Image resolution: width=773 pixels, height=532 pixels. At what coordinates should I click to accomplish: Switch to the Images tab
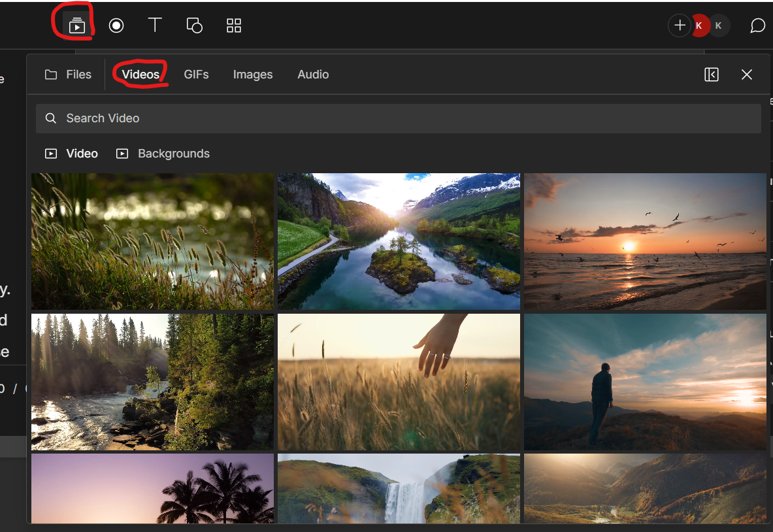coord(253,75)
